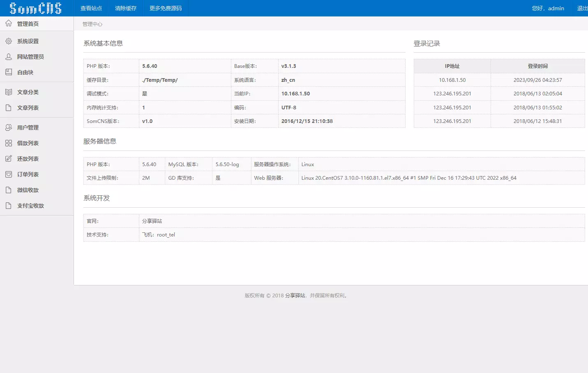Click the file icon for 支付宝收款

click(x=9, y=206)
